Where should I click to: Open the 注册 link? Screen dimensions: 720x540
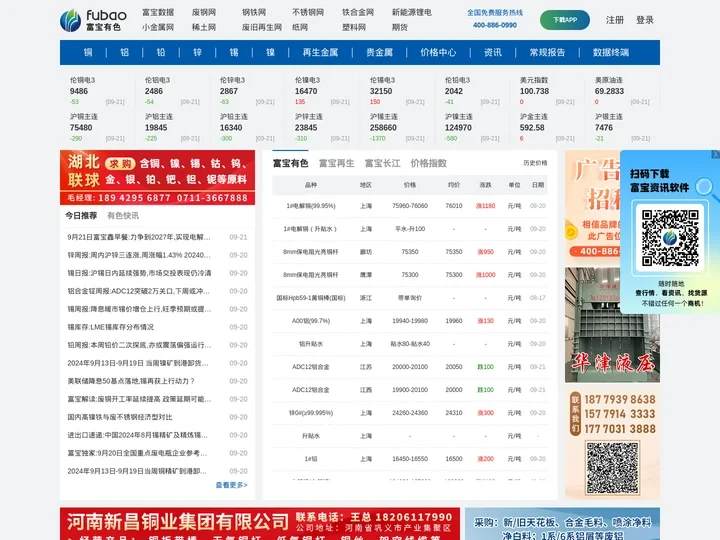pos(615,20)
